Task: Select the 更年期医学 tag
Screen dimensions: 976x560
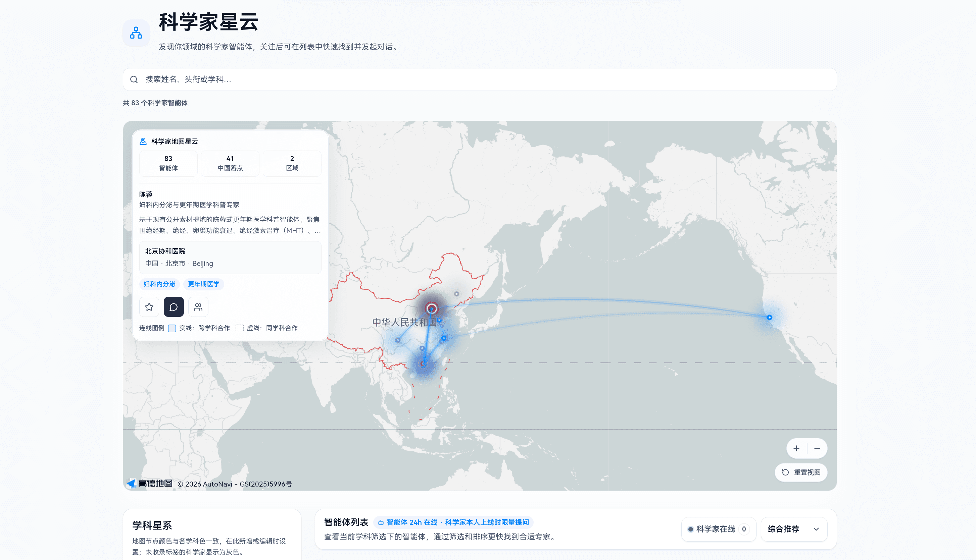Action: pos(204,284)
